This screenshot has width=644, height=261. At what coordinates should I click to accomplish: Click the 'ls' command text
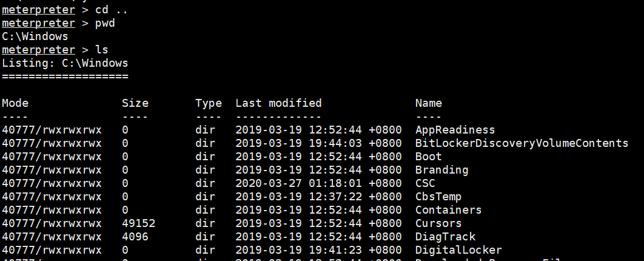(101, 50)
